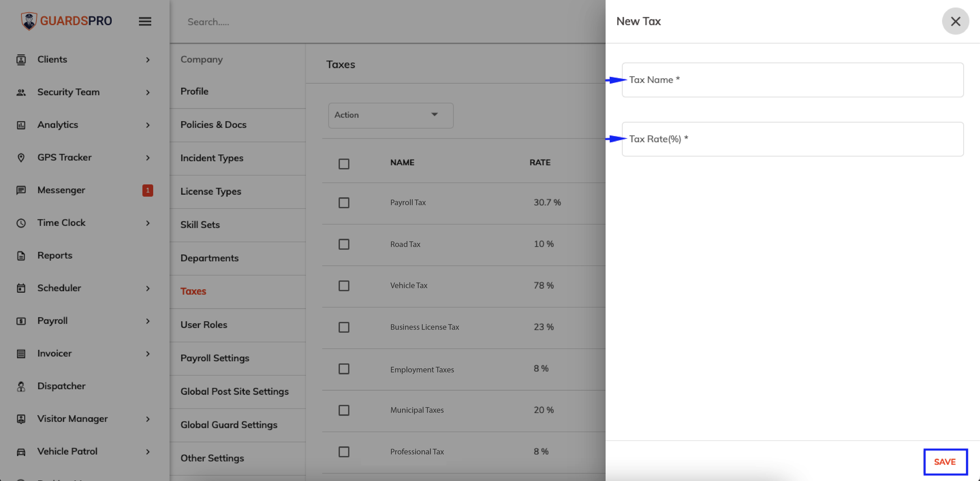The width and height of the screenshot is (980, 481).
Task: Expand the Invoicer chevron
Action: pos(148,354)
